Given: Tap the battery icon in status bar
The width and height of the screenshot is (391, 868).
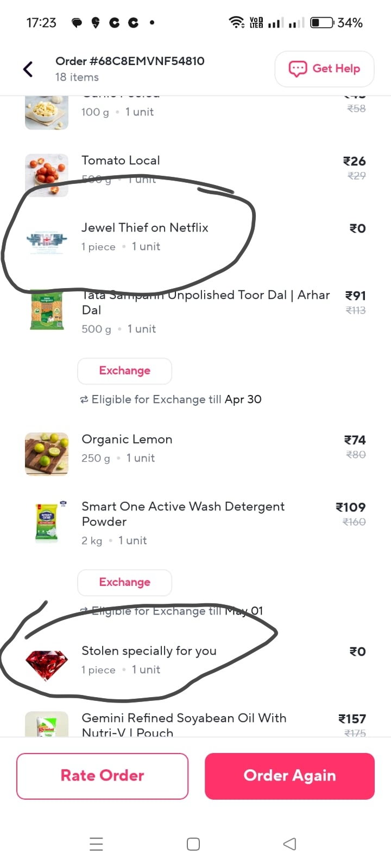Looking at the screenshot, I should (x=321, y=23).
